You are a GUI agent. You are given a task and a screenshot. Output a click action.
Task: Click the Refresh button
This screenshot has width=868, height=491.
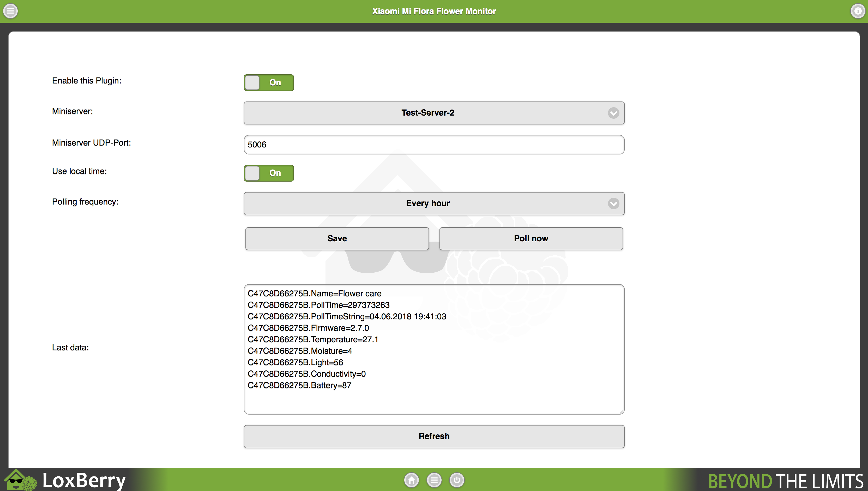click(434, 436)
